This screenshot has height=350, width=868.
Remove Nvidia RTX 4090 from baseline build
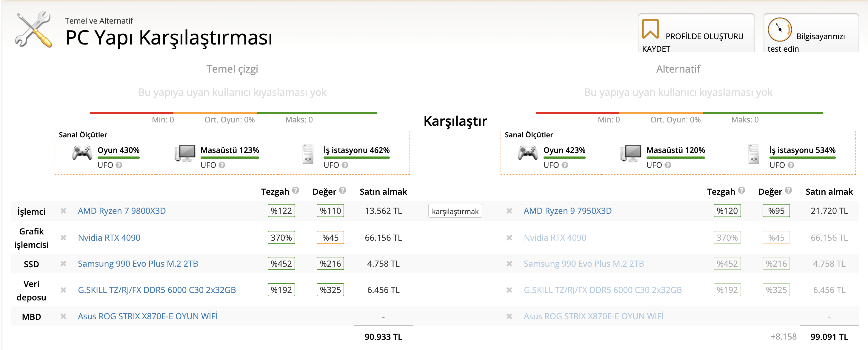pyautogui.click(x=63, y=238)
